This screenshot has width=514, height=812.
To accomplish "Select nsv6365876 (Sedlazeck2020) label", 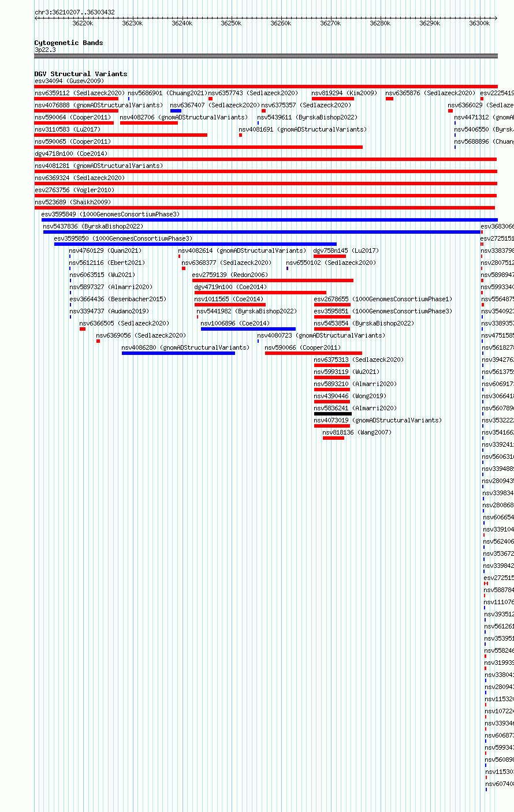I will [x=431, y=93].
